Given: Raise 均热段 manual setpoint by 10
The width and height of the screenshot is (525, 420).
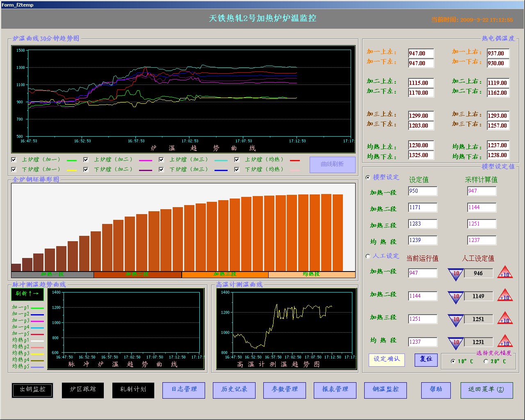Looking at the screenshot, I should [505, 342].
